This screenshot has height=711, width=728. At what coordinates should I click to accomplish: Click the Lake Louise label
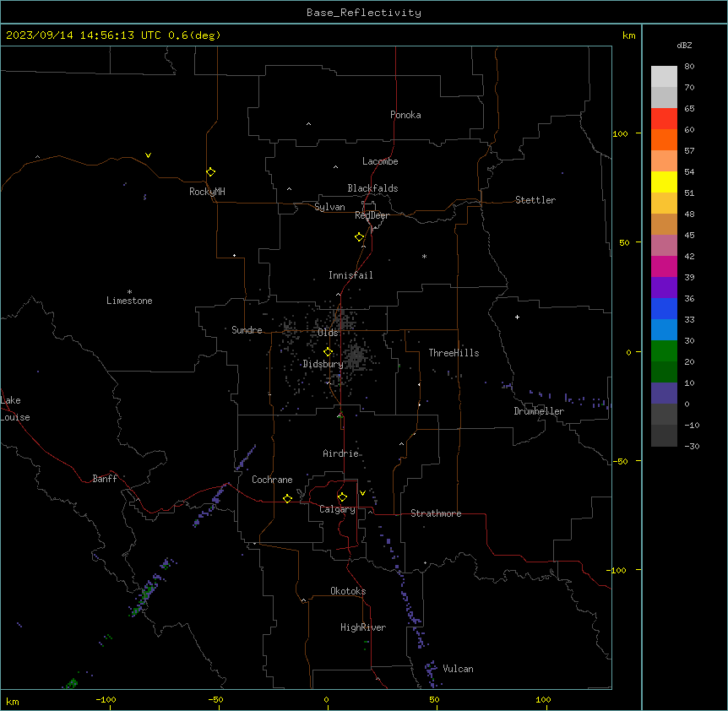coord(15,409)
